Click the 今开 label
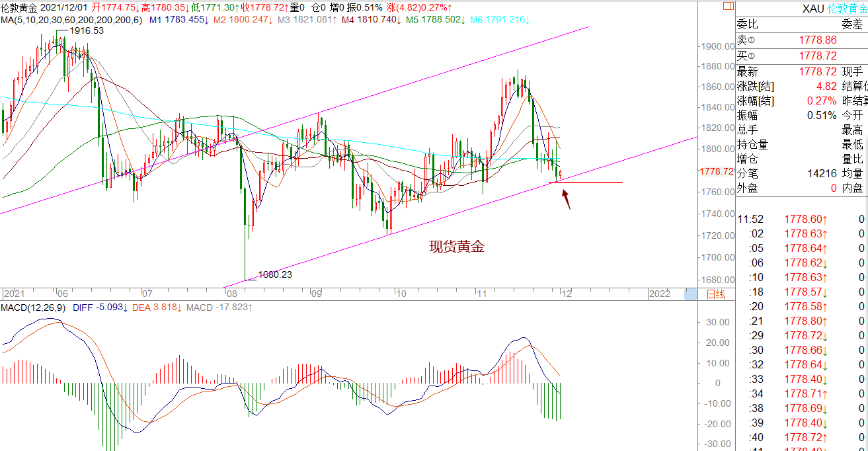This screenshot has width=868, height=451. click(x=852, y=115)
